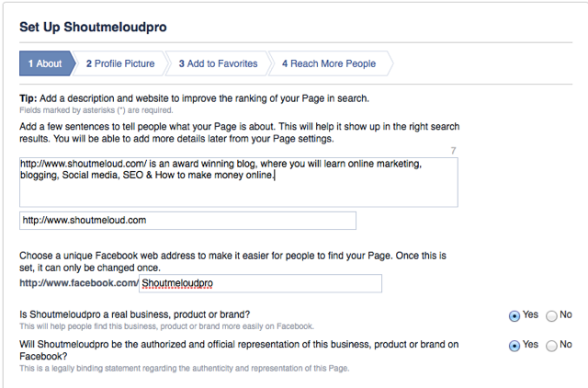588x388 pixels.
Task: Click the "legally binding statement" note
Action: 184,370
